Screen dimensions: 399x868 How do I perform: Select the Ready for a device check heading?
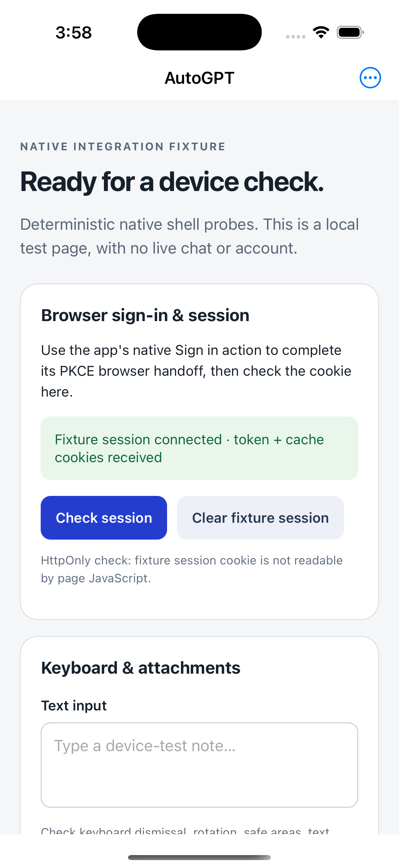[x=172, y=182]
